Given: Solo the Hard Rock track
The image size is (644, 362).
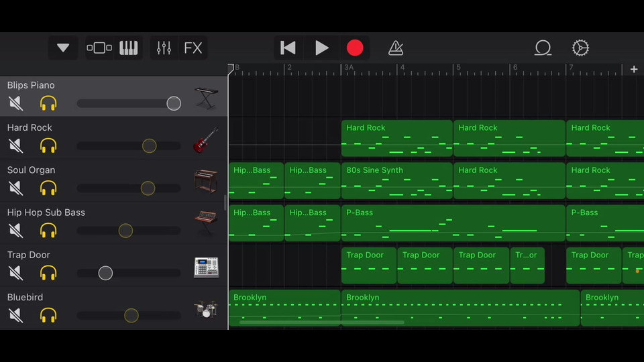Looking at the screenshot, I should [x=48, y=145].
